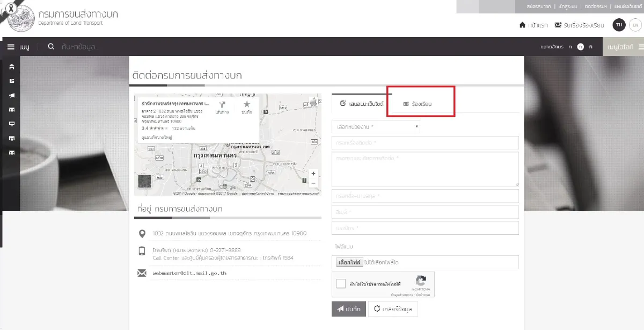The image size is (644, 330).
Task: Click the directions icon on map card
Action: click(222, 105)
